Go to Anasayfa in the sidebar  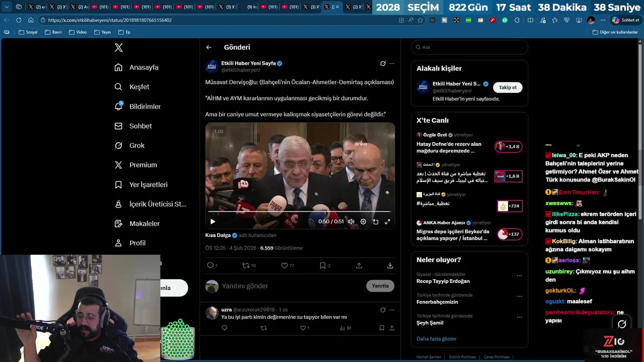[136, 67]
